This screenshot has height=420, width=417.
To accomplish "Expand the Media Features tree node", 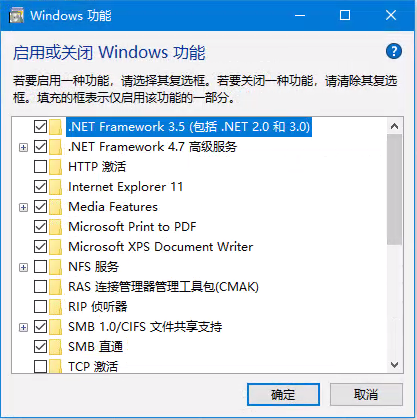I will 23,207.
